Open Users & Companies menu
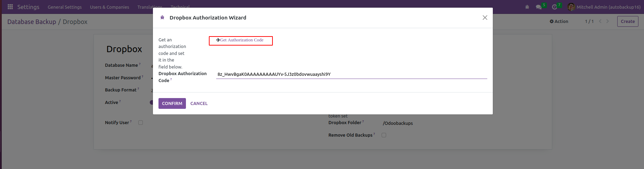 click(109, 7)
